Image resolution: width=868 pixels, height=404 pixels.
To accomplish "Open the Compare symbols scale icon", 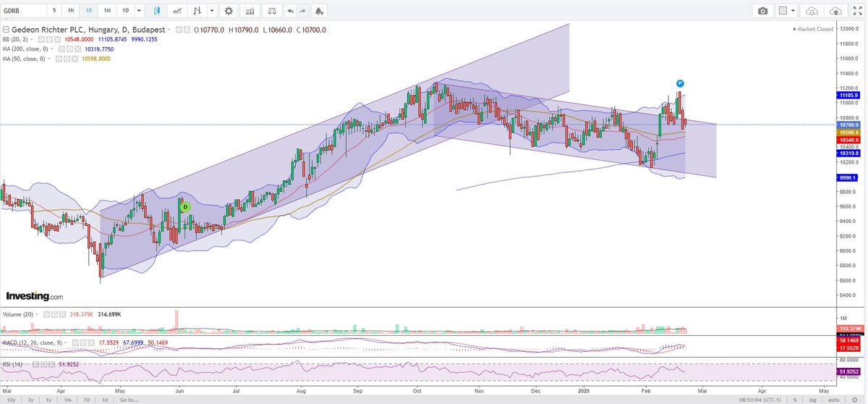I will (272, 11).
